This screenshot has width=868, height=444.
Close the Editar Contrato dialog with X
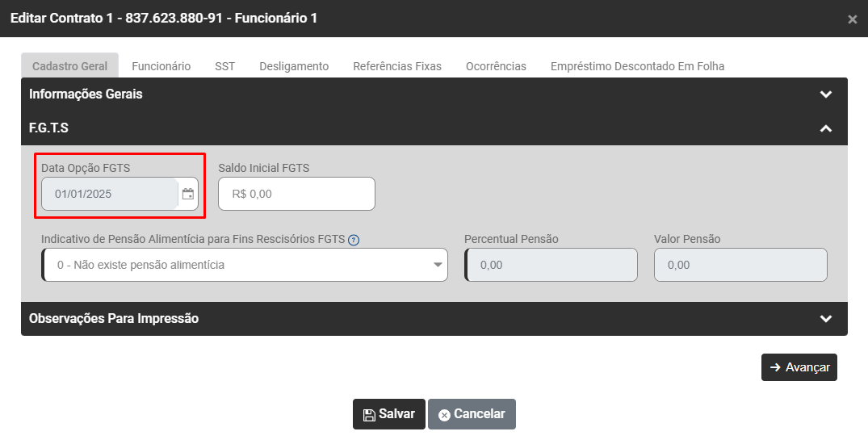(x=852, y=19)
